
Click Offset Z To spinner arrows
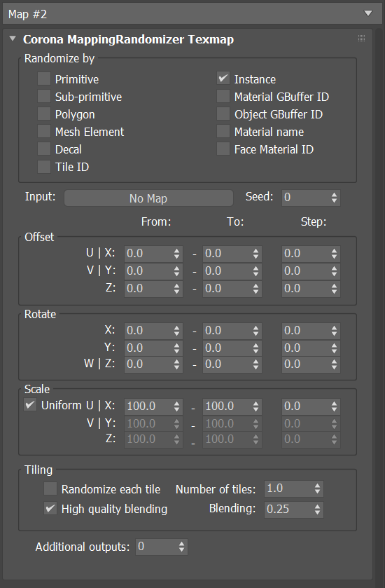[255, 288]
